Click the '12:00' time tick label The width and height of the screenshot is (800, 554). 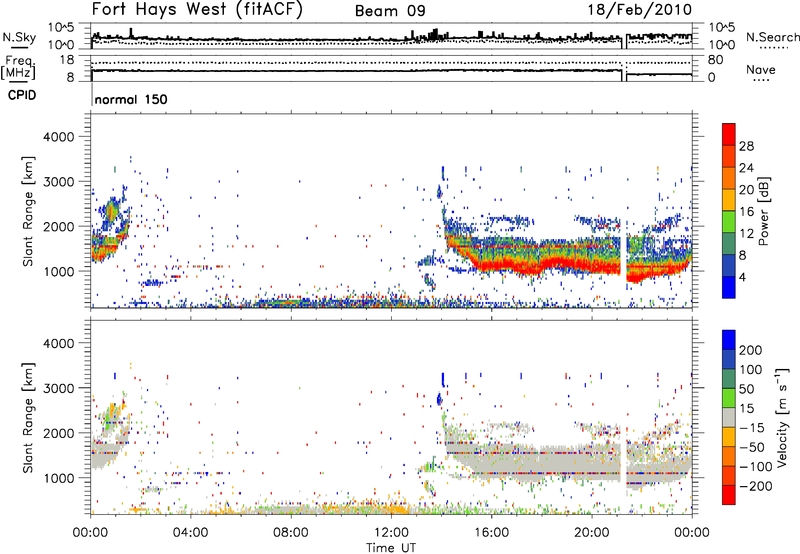pyautogui.click(x=391, y=532)
